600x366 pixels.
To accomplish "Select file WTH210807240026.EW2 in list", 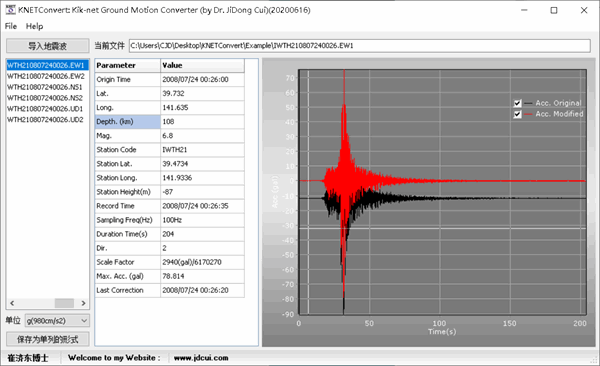I will tap(47, 76).
